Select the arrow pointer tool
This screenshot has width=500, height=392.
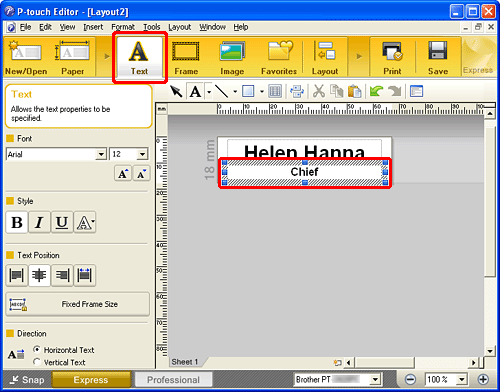(x=176, y=91)
